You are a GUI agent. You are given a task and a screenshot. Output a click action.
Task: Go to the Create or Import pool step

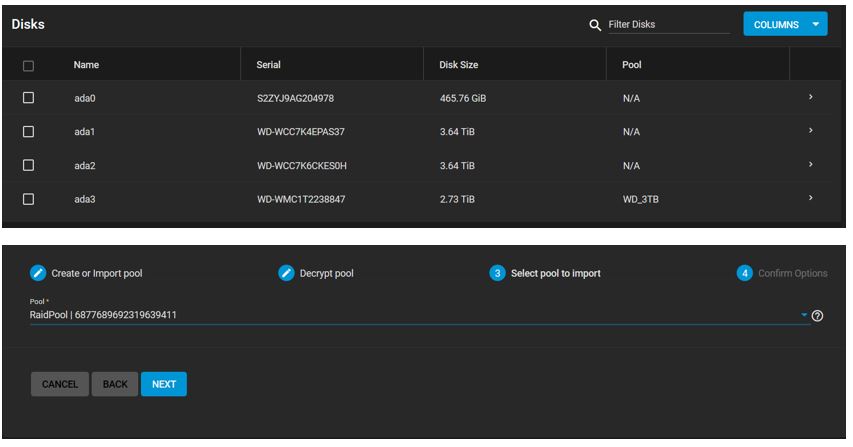pyautogui.click(x=97, y=274)
